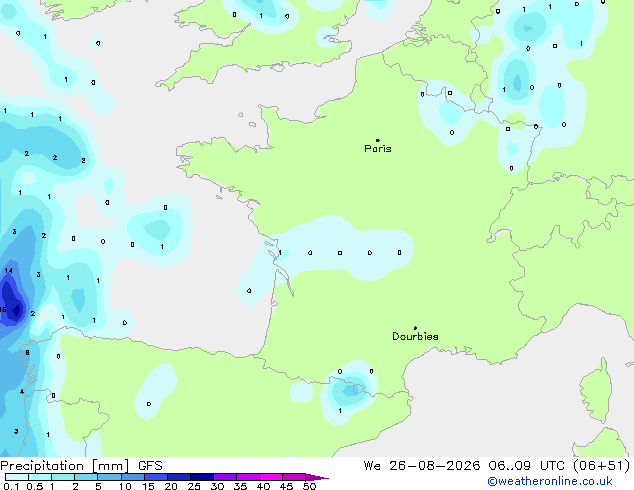634x490 pixels.
Task: Pick the 1–2 mm legend swatch
Action: pos(63,477)
